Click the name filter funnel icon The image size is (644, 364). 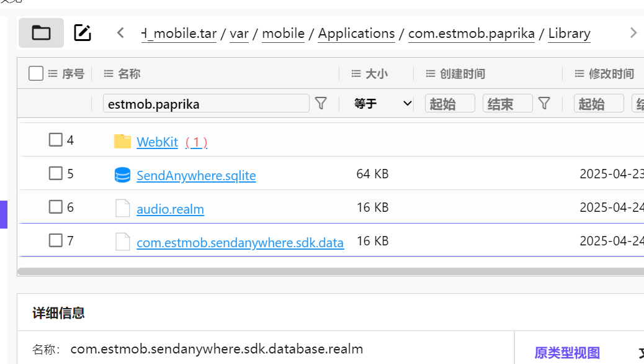[321, 103]
